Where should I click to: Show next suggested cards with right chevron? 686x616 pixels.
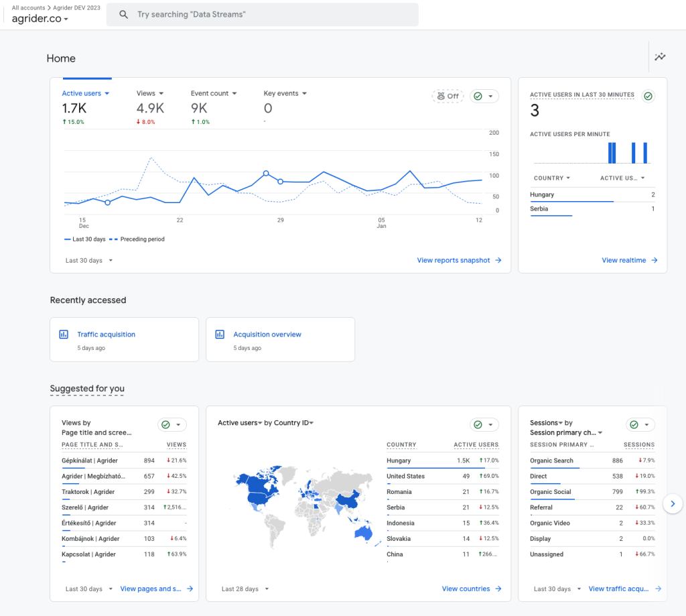click(673, 504)
